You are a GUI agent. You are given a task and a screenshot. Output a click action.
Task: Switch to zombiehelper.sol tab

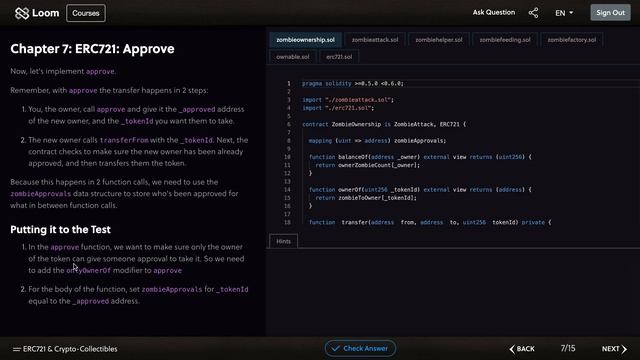click(x=439, y=40)
